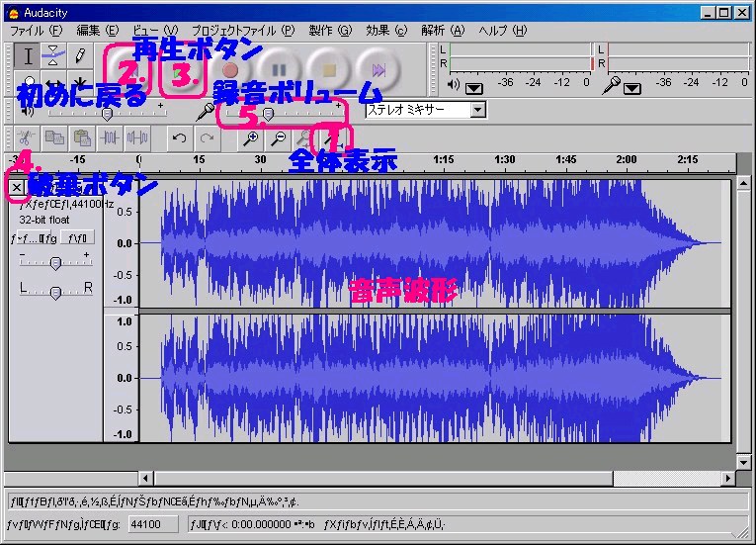The image size is (756, 545).
Task: Open the 編集 (E) menu
Action: pyautogui.click(x=98, y=31)
